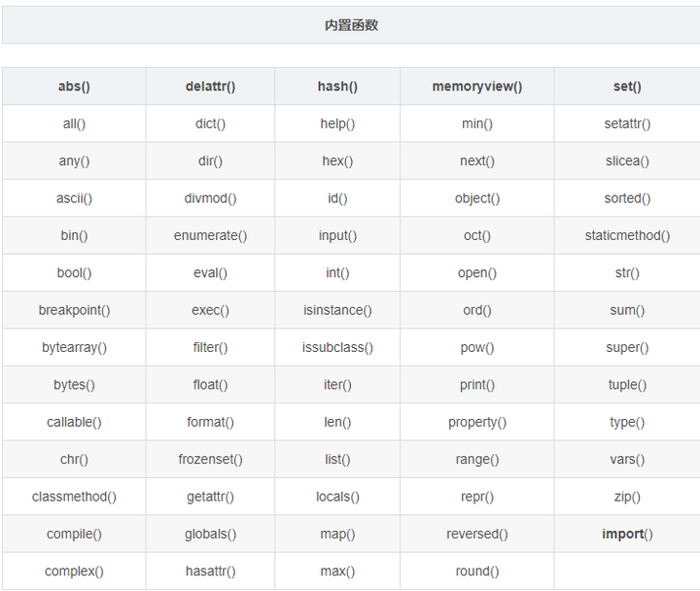Open the zip() function entry
The width and height of the screenshot is (700, 591).
[627, 497]
